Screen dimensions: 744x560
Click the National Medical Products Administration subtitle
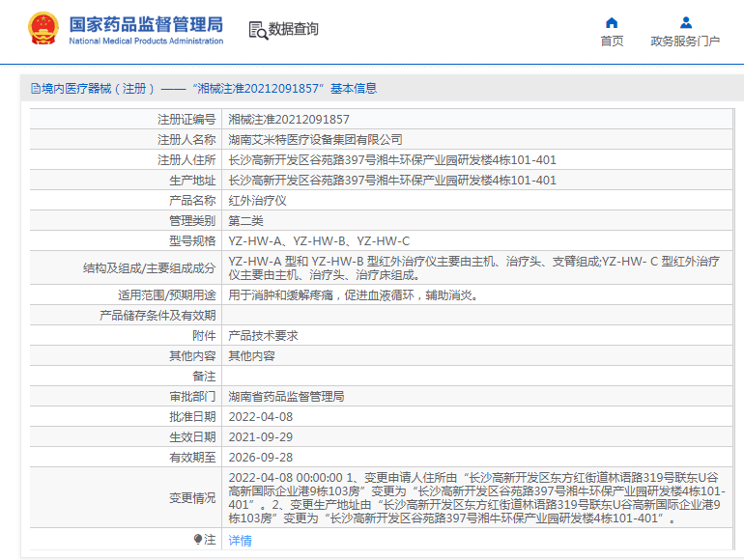tap(146, 42)
